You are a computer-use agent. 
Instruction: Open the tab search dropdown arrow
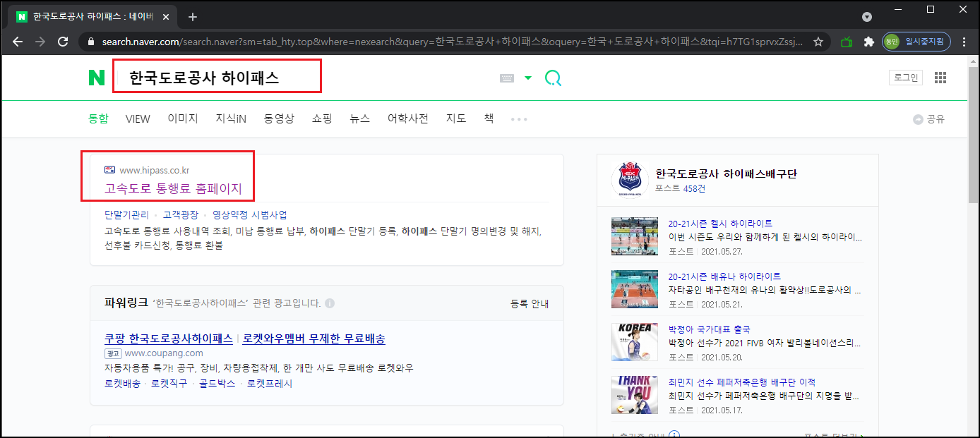point(867,16)
